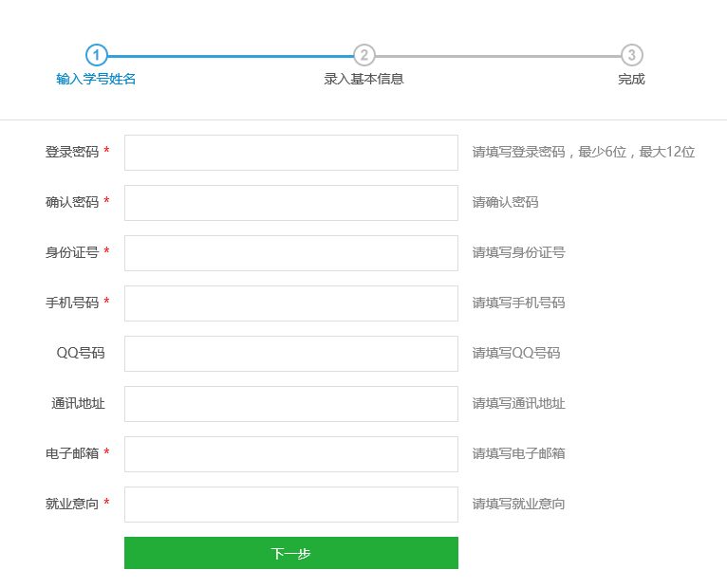Viewport: 727px width, 588px height.
Task: Focus the 确认密码 input field
Action: 290,203
